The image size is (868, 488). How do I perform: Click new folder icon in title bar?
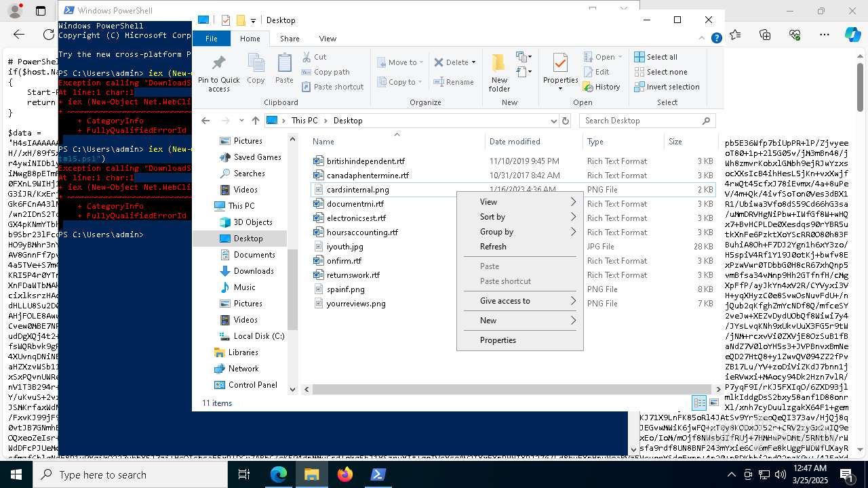point(240,20)
